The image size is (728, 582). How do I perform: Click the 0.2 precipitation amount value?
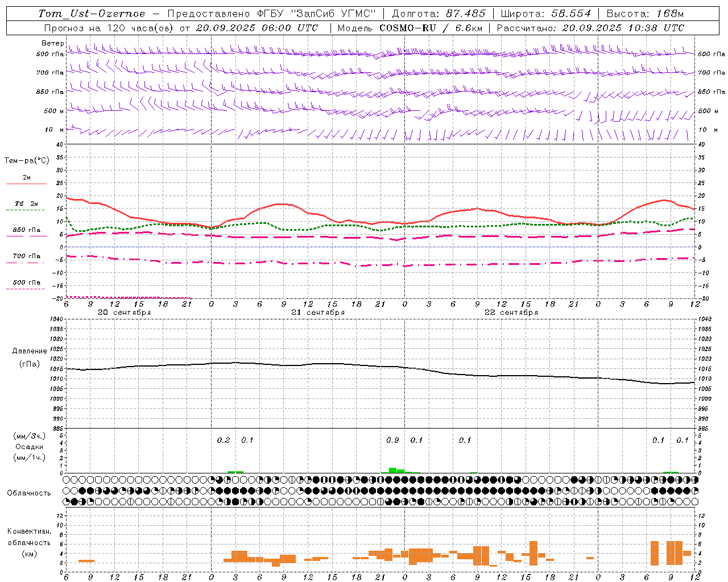[x=224, y=440]
